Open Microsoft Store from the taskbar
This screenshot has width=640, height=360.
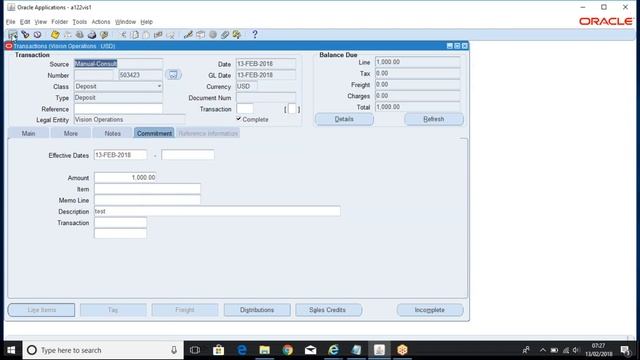point(218,350)
